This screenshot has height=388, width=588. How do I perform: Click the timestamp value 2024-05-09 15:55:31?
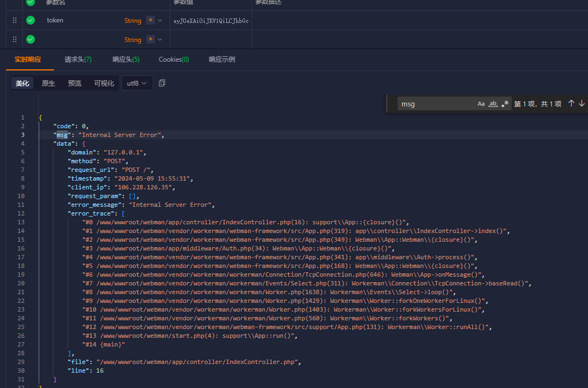tap(152, 178)
